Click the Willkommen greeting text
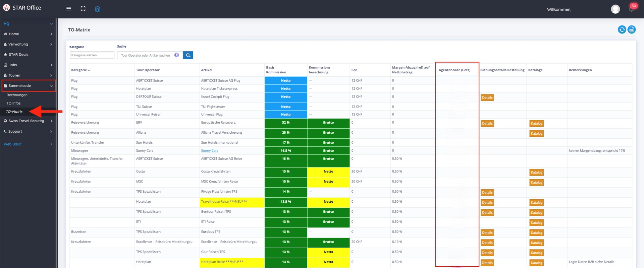 click(x=559, y=9)
